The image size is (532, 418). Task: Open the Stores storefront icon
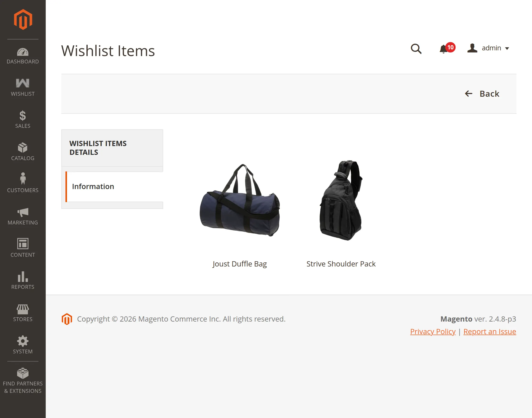click(x=23, y=309)
